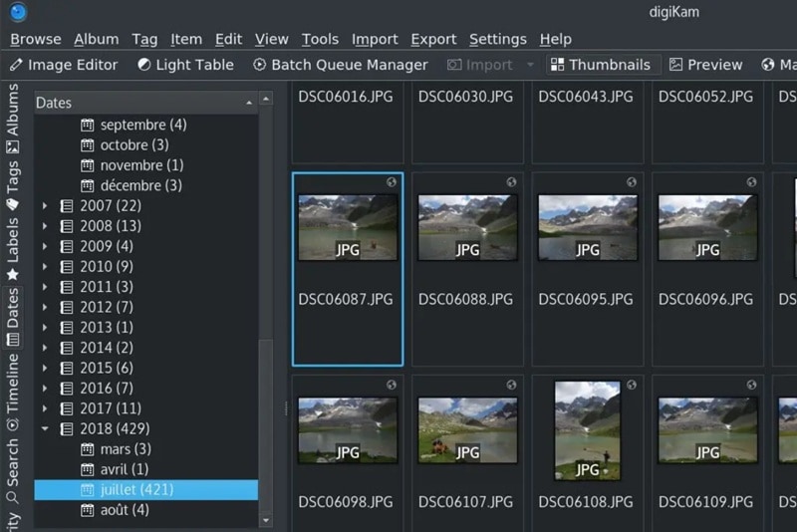
Task: Click geolocation globe icon on DSC06095.JPG
Action: click(632, 182)
